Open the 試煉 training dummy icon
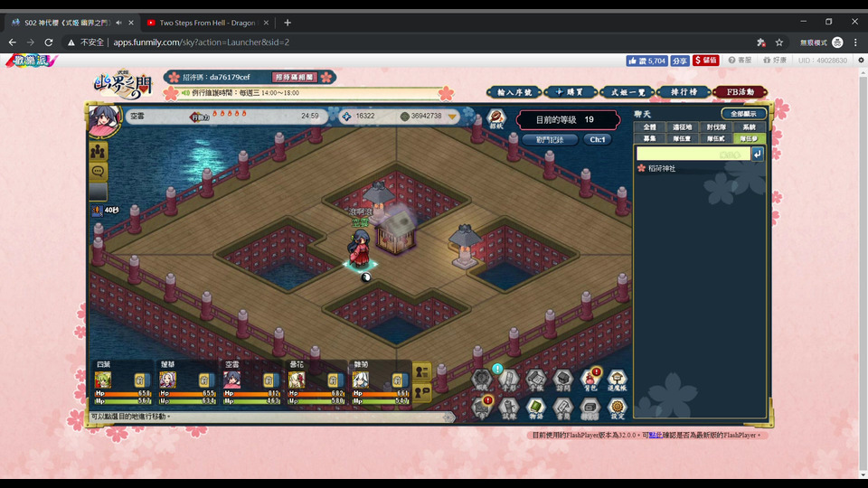 point(508,408)
